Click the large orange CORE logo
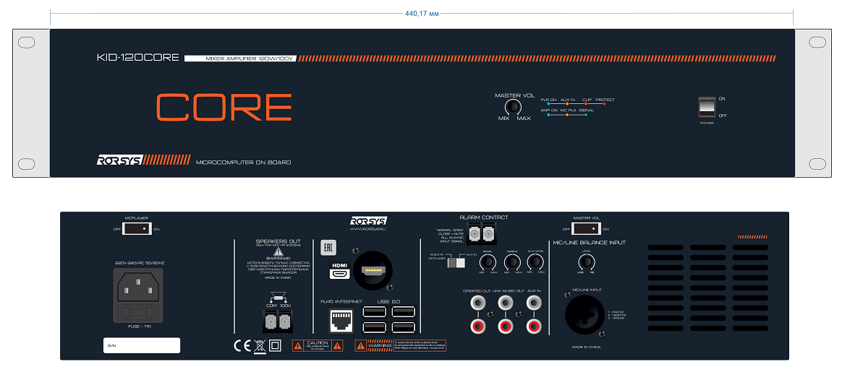This screenshot has width=868, height=380. point(224,107)
